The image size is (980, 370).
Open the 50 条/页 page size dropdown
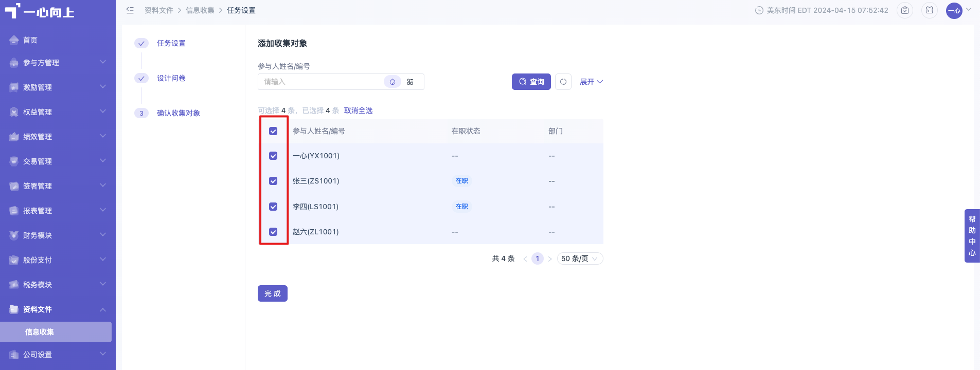pos(580,258)
